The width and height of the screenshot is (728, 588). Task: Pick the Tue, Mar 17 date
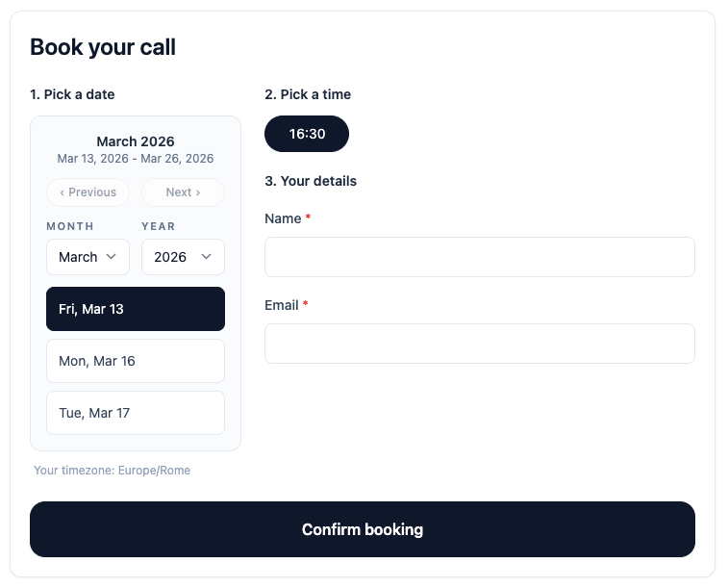click(x=136, y=413)
